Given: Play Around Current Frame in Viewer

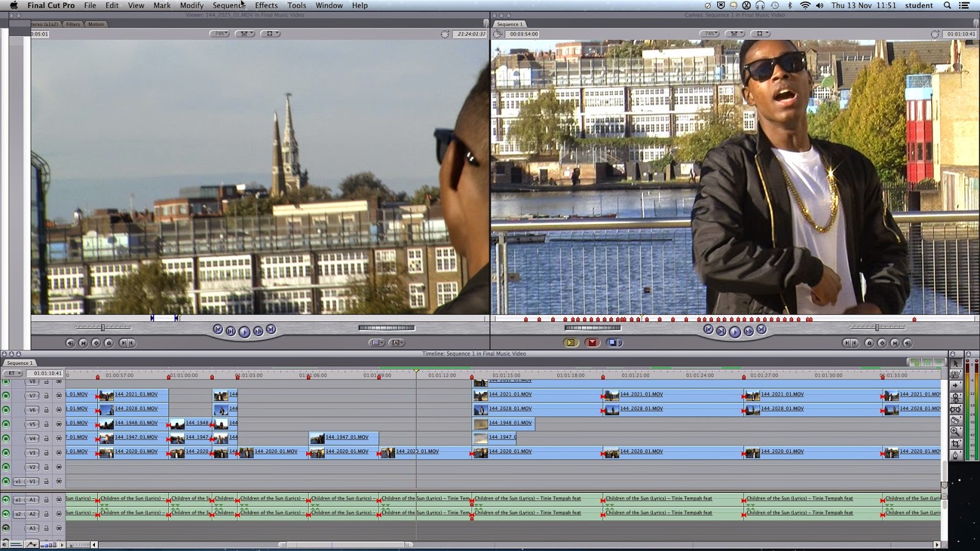Looking at the screenshot, I should pyautogui.click(x=258, y=331).
